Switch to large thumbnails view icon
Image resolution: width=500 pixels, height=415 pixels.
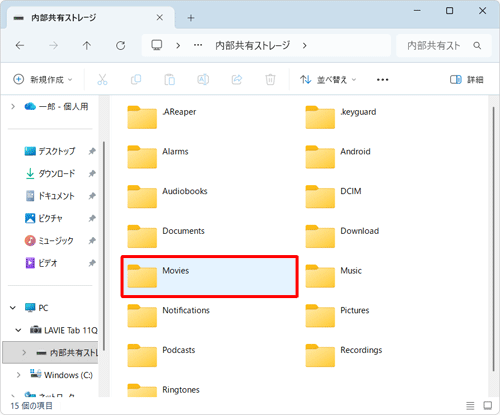(x=488, y=406)
